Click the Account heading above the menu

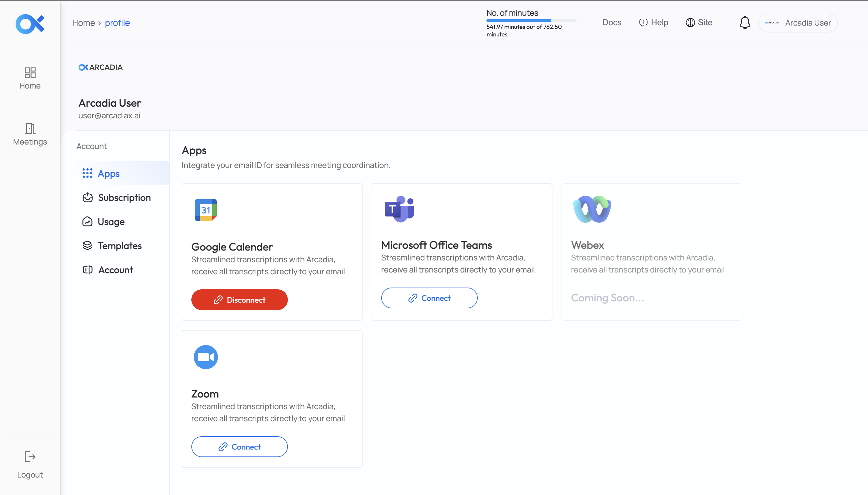click(92, 146)
